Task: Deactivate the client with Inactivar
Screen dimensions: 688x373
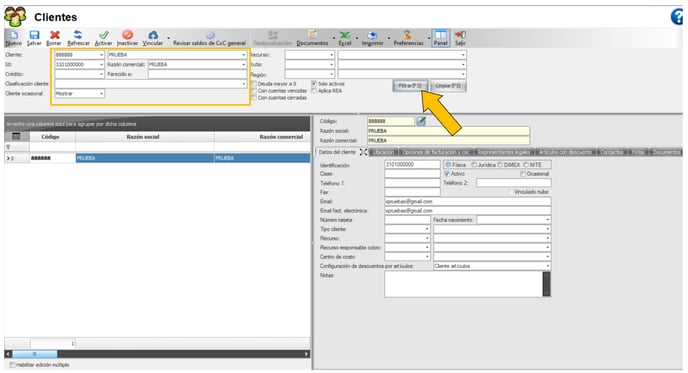Action: tap(127, 38)
